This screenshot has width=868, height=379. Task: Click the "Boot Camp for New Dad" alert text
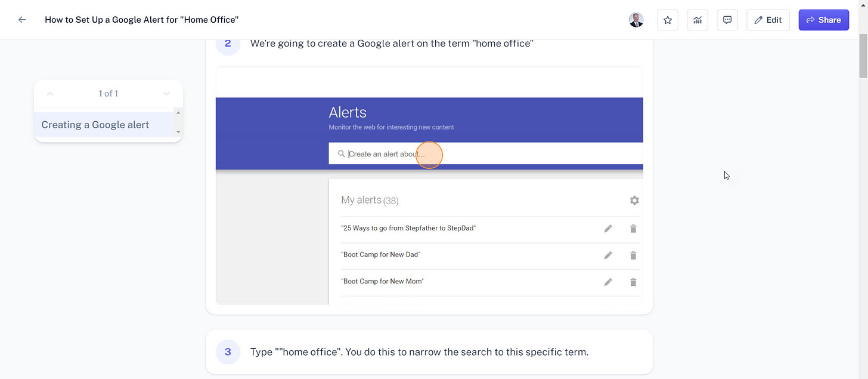(381, 254)
